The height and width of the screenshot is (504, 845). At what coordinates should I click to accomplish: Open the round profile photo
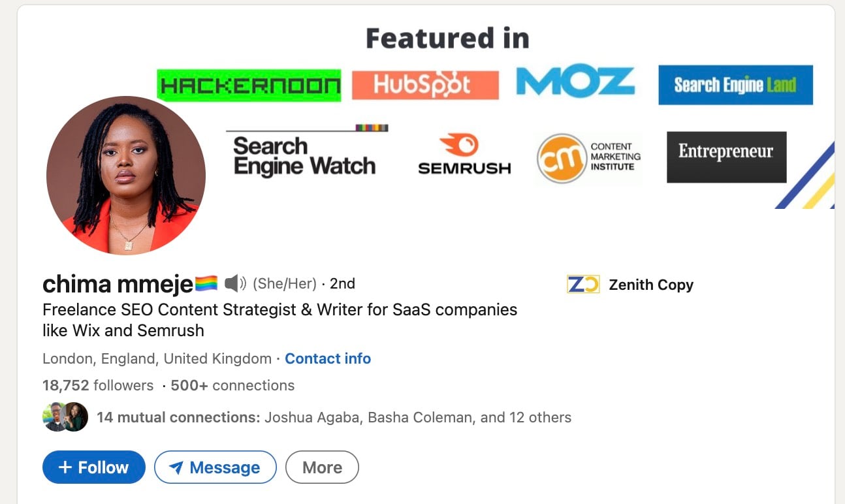click(126, 176)
